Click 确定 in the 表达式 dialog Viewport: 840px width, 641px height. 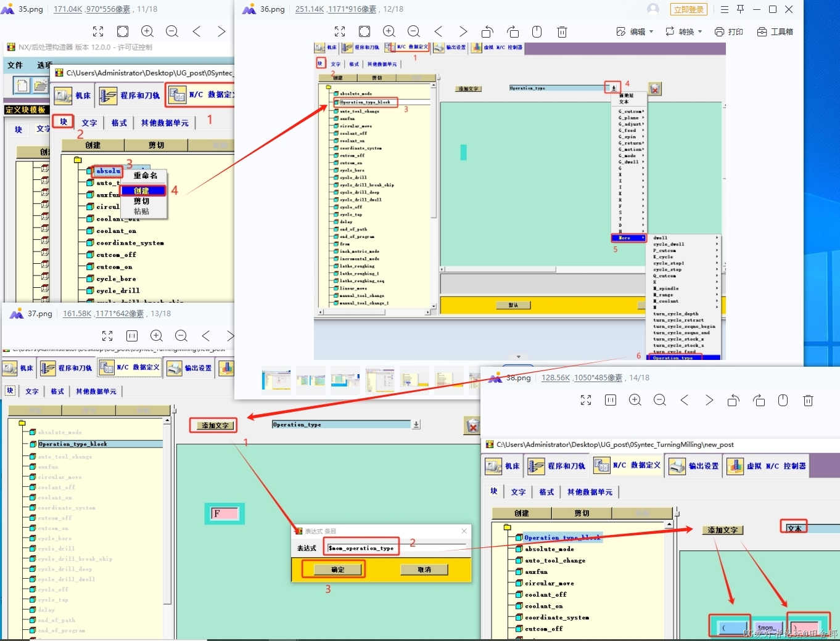(x=337, y=570)
